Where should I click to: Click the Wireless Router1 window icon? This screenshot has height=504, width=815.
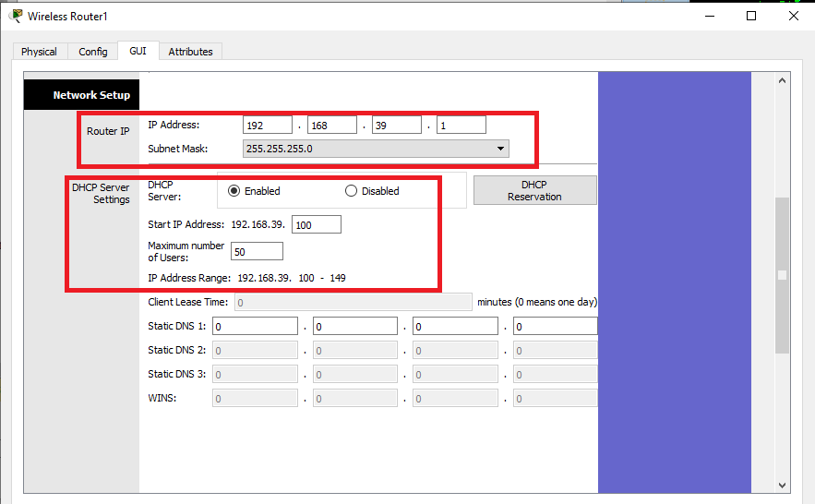[16, 16]
